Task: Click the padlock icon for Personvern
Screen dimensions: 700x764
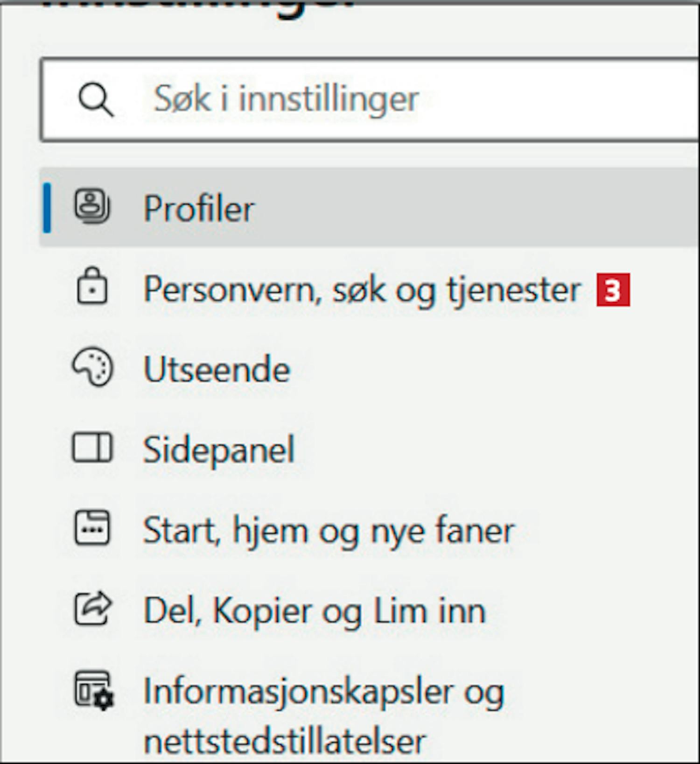Action: (x=92, y=286)
